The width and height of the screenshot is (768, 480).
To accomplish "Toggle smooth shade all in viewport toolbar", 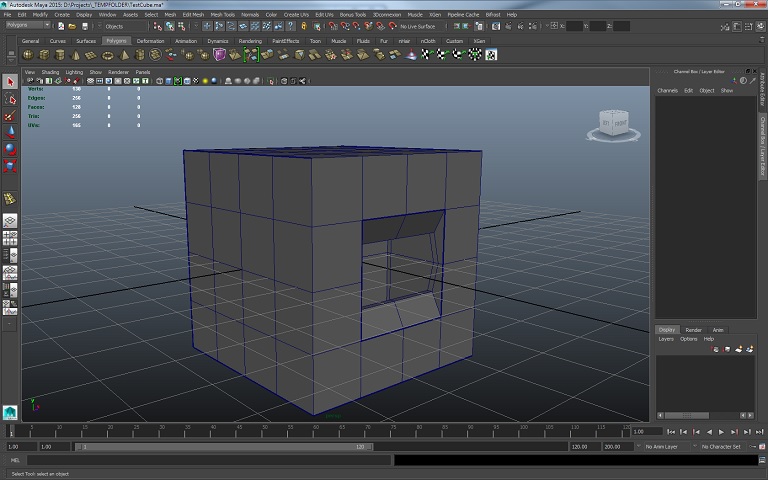I will pyautogui.click(x=168, y=81).
